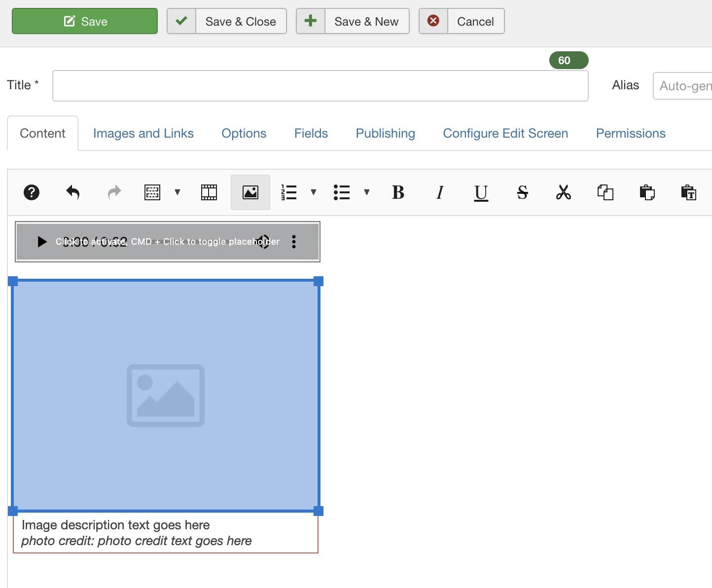712x588 pixels.
Task: Redo the last editing action
Action: point(114,192)
